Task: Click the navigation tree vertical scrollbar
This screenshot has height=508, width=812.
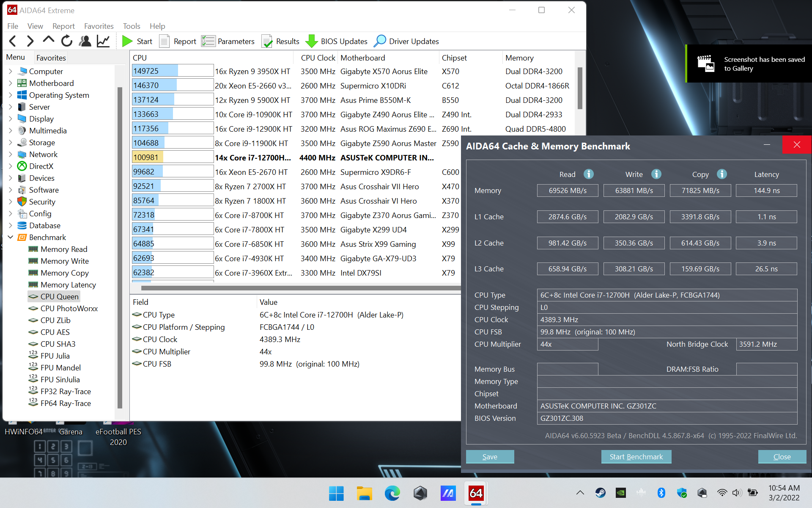Action: [x=120, y=248]
